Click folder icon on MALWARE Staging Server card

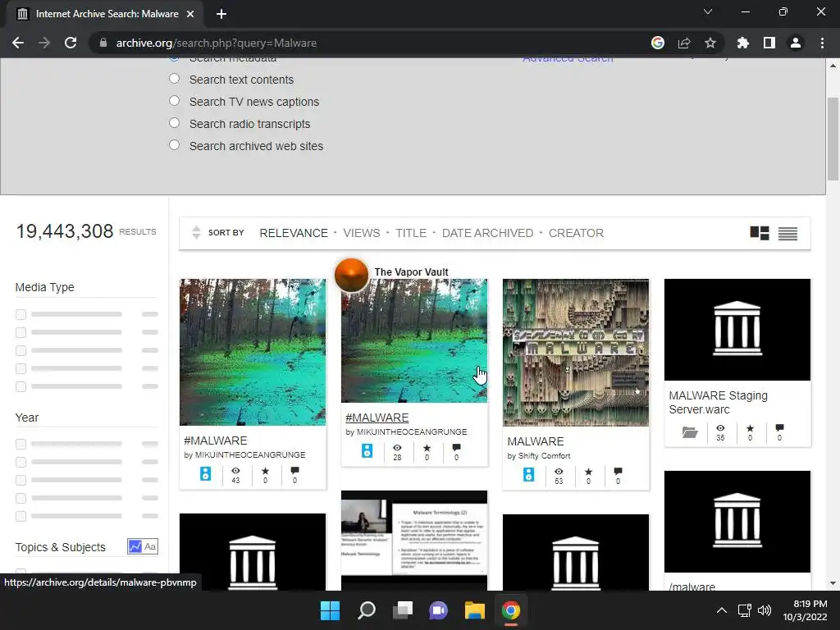(690, 432)
